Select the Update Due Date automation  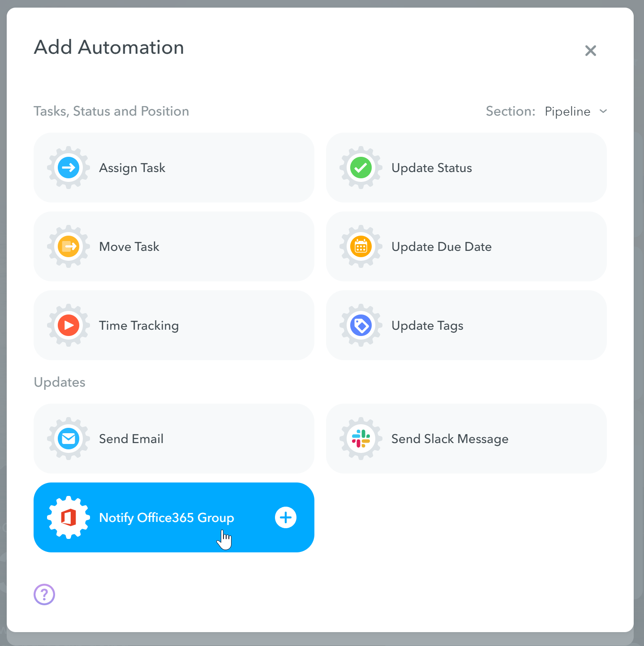(x=466, y=246)
